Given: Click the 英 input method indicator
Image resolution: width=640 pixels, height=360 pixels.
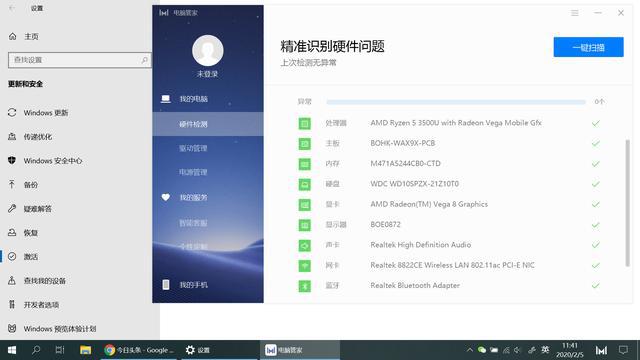Looking at the screenshot, I should coord(545,350).
